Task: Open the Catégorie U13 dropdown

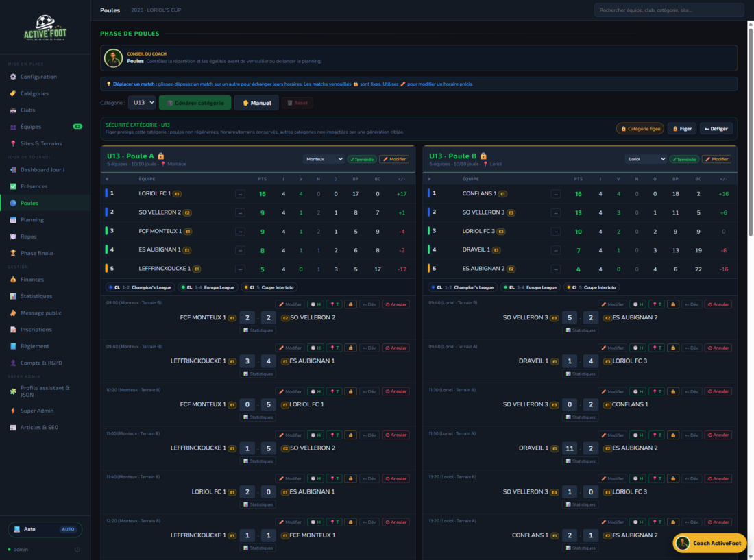Action: point(142,102)
